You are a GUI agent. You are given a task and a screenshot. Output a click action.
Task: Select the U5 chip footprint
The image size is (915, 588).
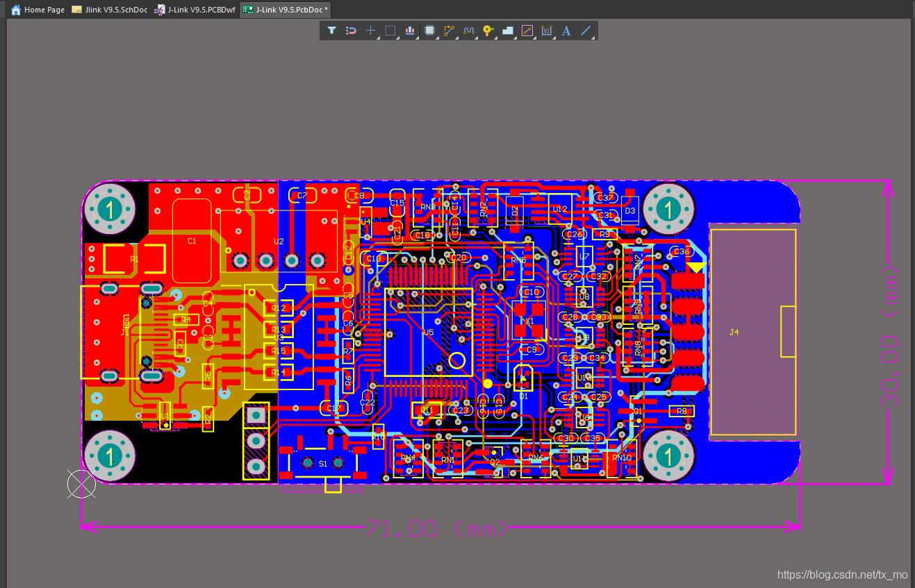coord(429,333)
